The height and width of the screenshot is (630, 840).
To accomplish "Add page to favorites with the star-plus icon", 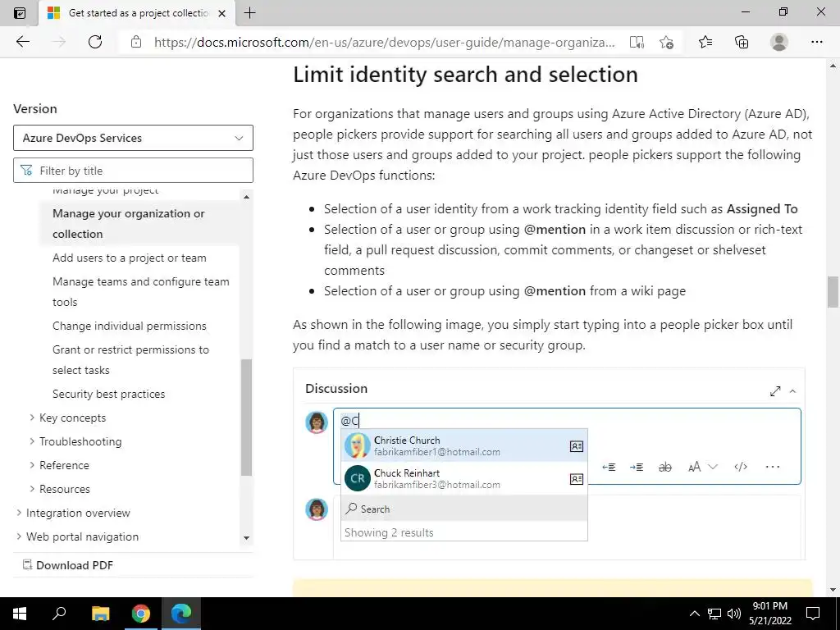I will point(666,43).
